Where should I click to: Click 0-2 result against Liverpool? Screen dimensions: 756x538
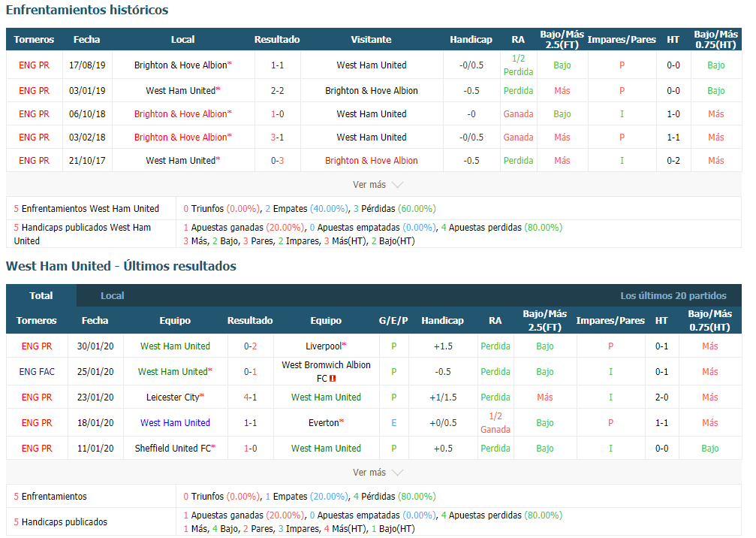pos(250,346)
